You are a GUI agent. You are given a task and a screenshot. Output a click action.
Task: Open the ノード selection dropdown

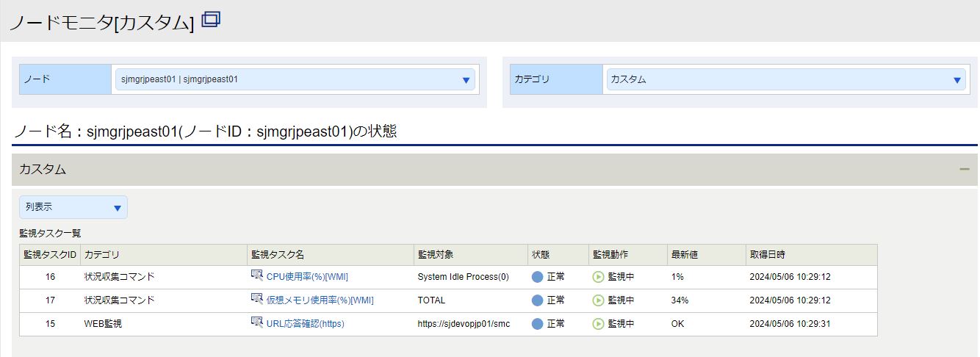point(295,79)
